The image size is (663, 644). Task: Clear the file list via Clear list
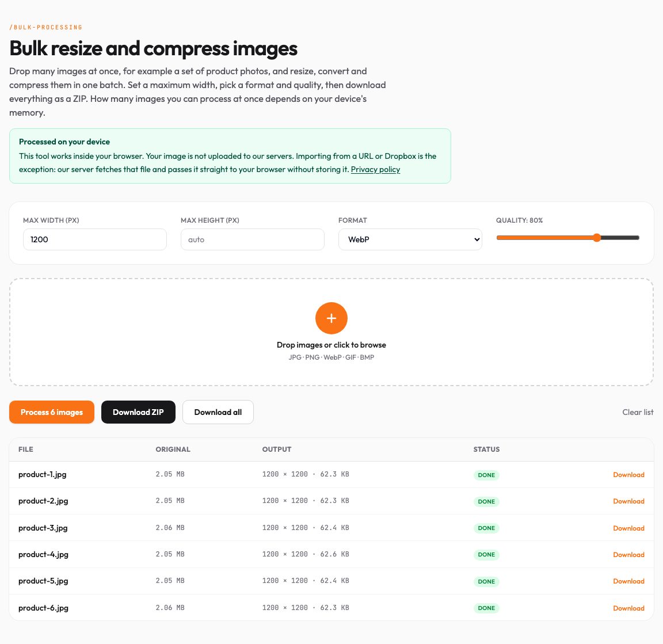click(638, 412)
